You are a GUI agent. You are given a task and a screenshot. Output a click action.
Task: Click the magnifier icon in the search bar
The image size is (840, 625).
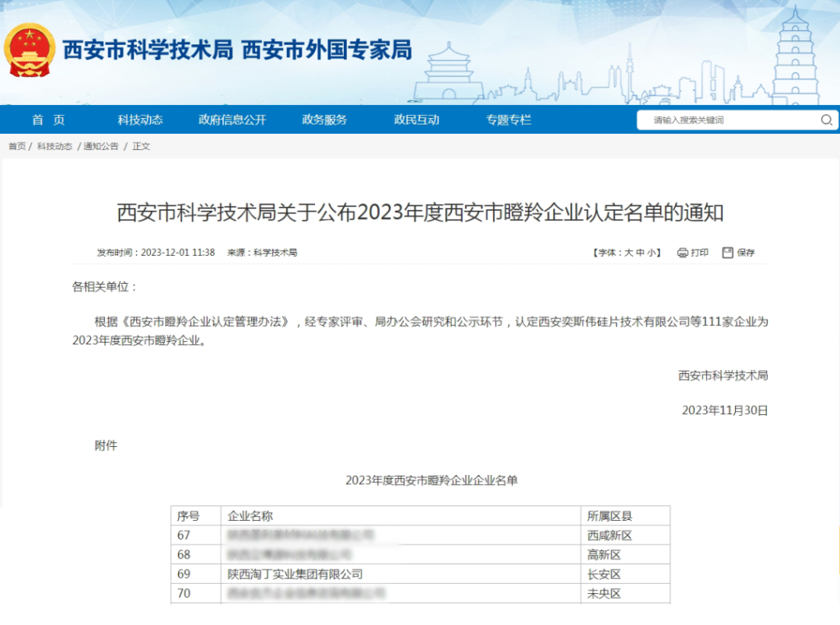tap(827, 120)
